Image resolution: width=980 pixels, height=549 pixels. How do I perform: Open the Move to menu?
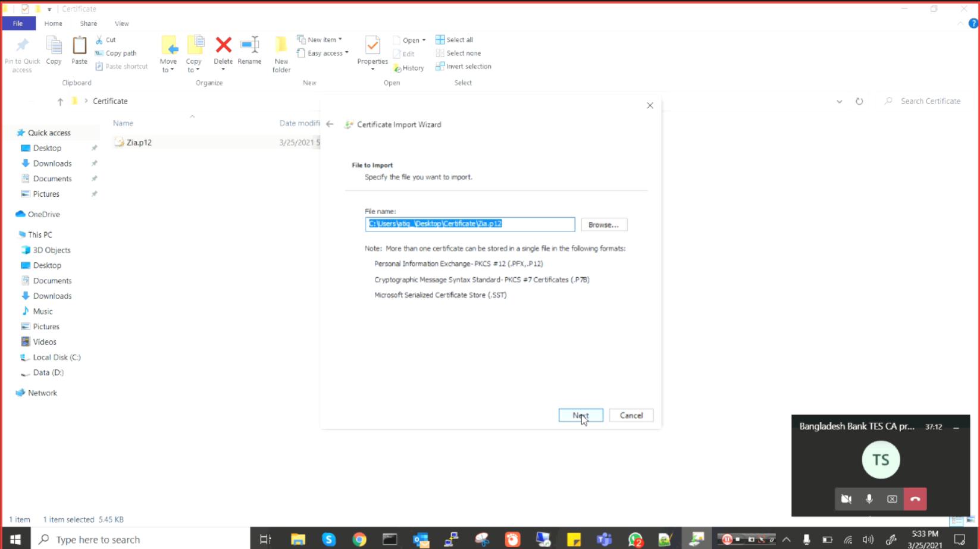tap(168, 54)
